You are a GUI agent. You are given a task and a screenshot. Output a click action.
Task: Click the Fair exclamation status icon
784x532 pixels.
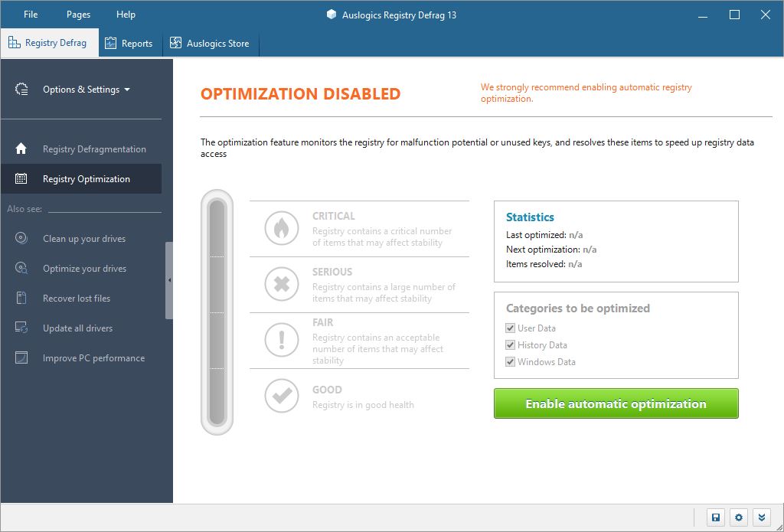[282, 341]
